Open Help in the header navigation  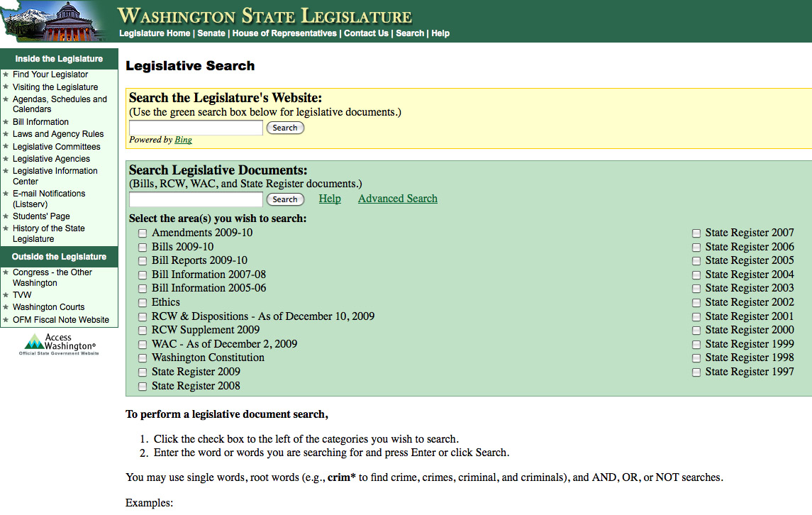coord(440,33)
